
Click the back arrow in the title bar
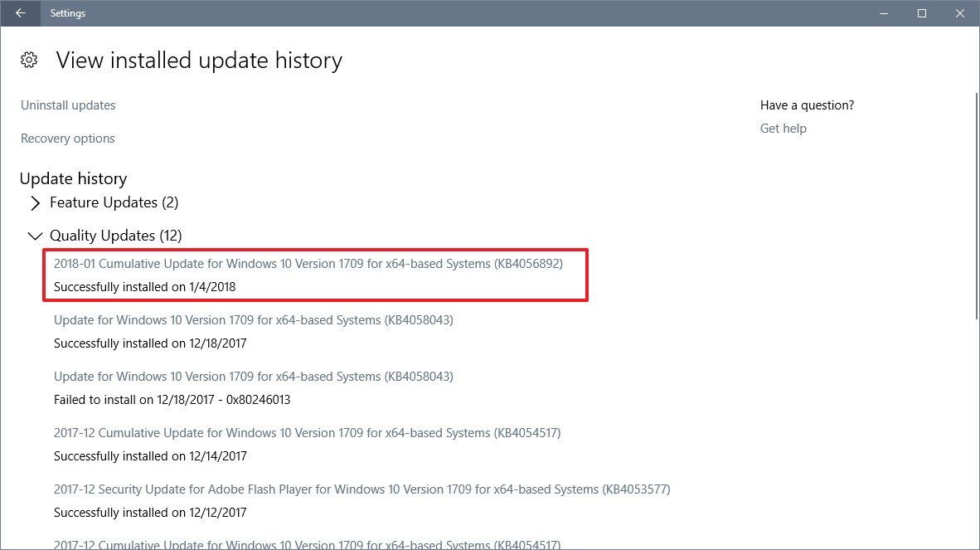click(20, 13)
